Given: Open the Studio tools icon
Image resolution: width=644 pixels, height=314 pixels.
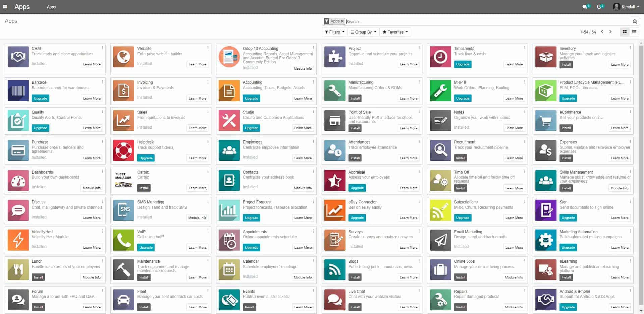Looking at the screenshot, I should [229, 120].
